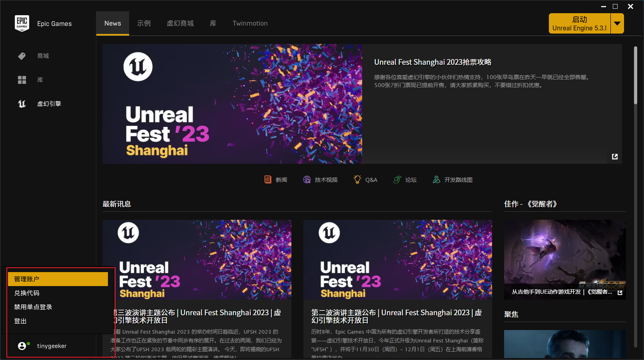Click the 新闻 news icon
Viewport: 644px width, 360px height.
[x=268, y=179]
